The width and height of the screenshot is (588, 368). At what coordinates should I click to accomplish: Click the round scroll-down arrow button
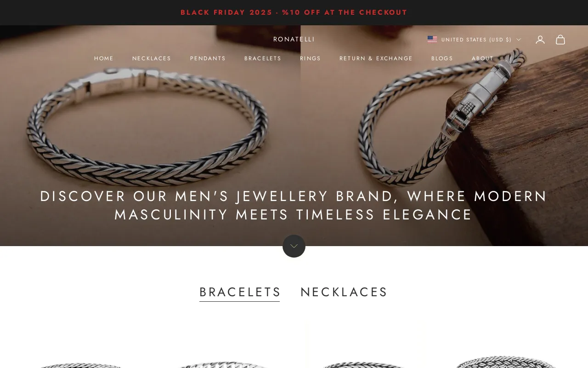pos(294,246)
